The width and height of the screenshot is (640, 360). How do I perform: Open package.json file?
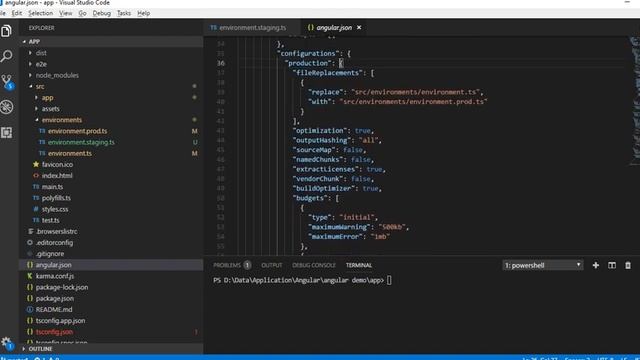55,298
